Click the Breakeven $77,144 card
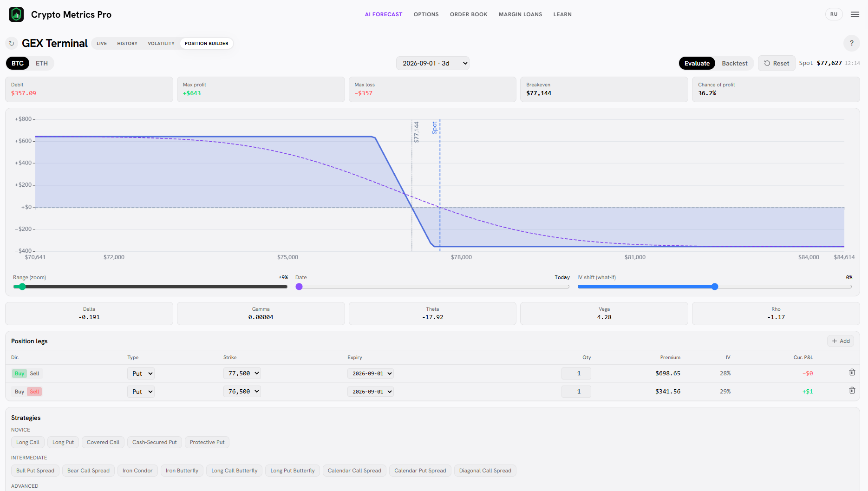The image size is (868, 491). click(x=604, y=89)
